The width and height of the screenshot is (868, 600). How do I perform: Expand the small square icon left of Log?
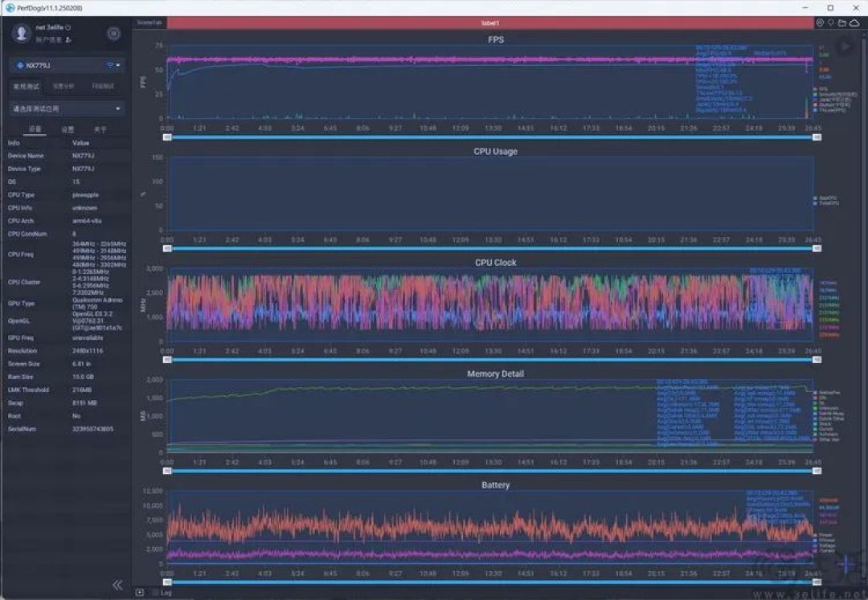[x=140, y=593]
